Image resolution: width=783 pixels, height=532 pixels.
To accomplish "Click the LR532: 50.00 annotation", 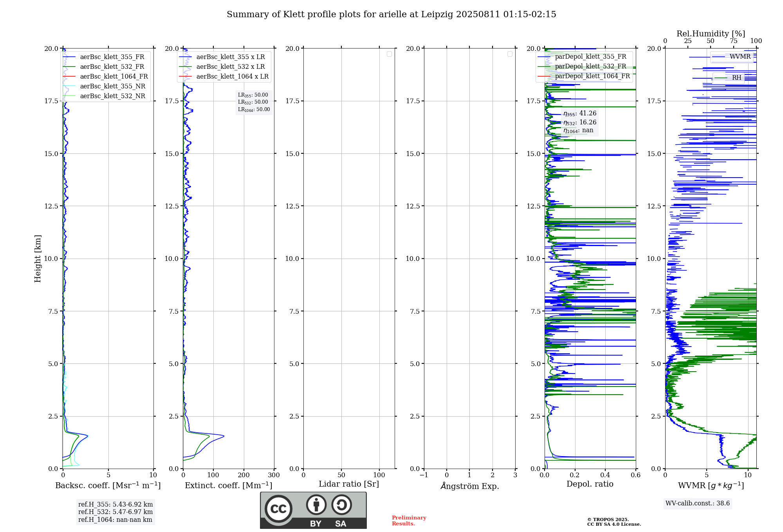I will pos(253,102).
